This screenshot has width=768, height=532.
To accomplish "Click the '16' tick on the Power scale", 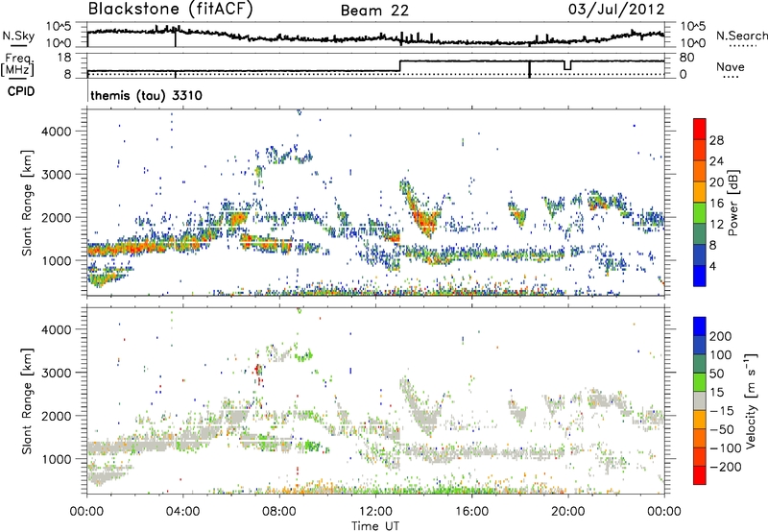I will [x=716, y=204].
